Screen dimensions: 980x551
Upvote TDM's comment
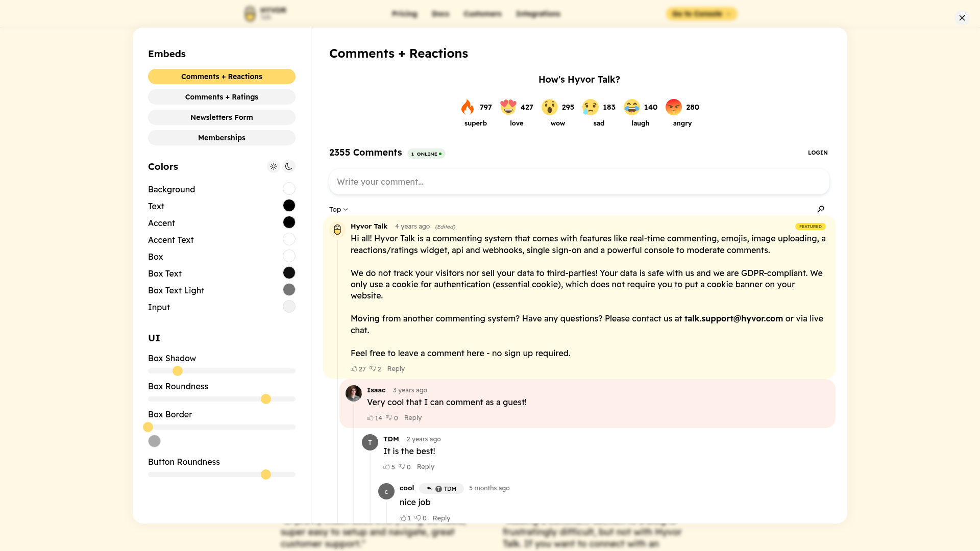[386, 467]
